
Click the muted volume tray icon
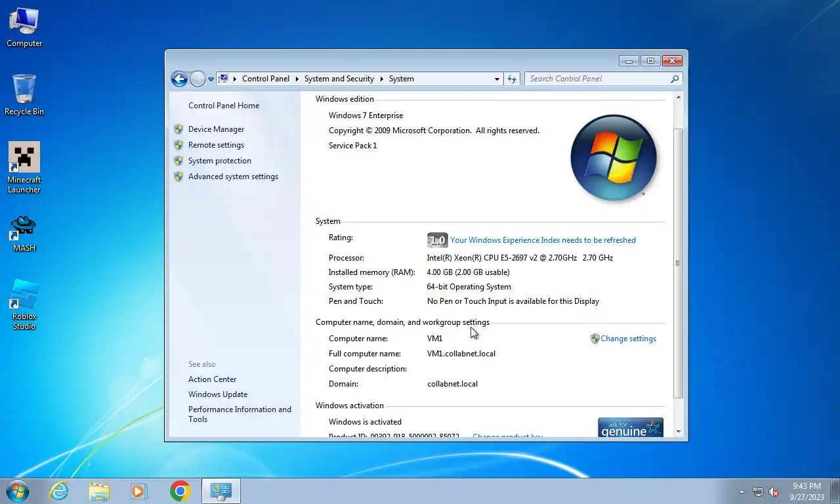(774, 492)
